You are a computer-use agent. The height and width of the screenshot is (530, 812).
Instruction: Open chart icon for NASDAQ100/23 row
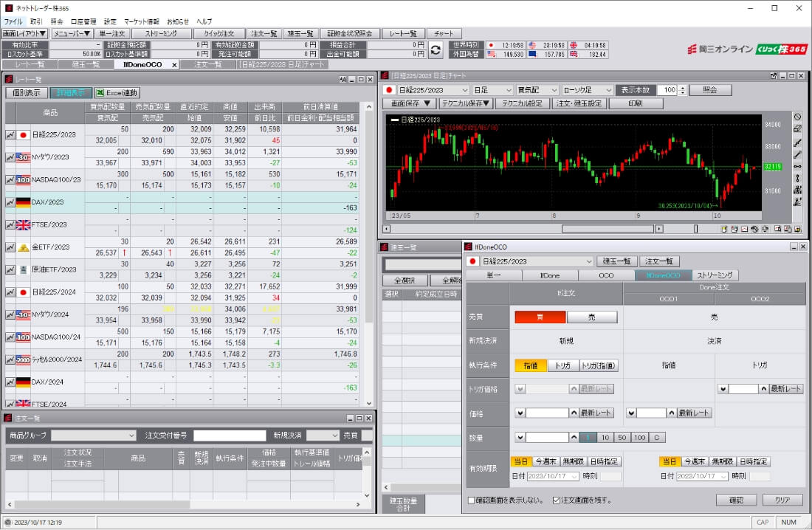pos(10,180)
